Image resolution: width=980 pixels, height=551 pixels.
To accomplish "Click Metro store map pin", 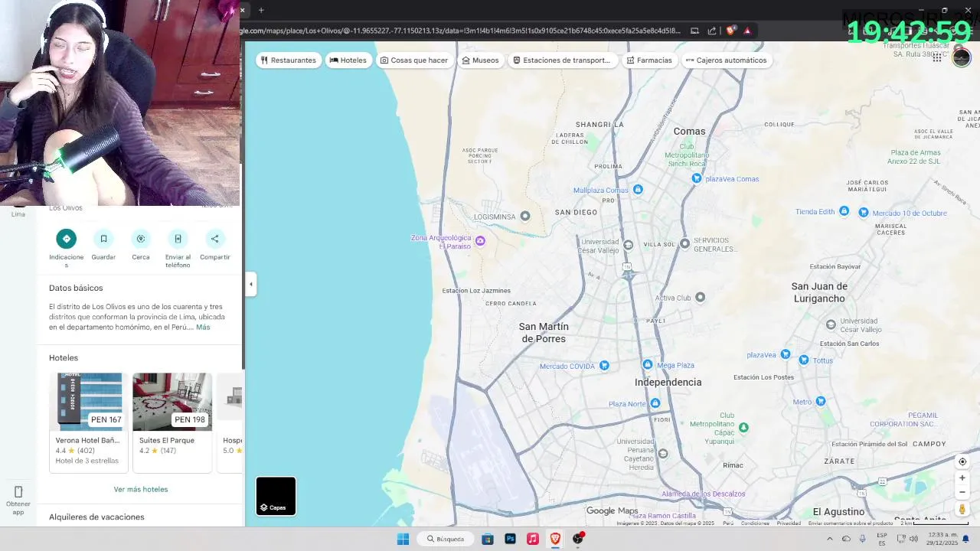I will (821, 401).
